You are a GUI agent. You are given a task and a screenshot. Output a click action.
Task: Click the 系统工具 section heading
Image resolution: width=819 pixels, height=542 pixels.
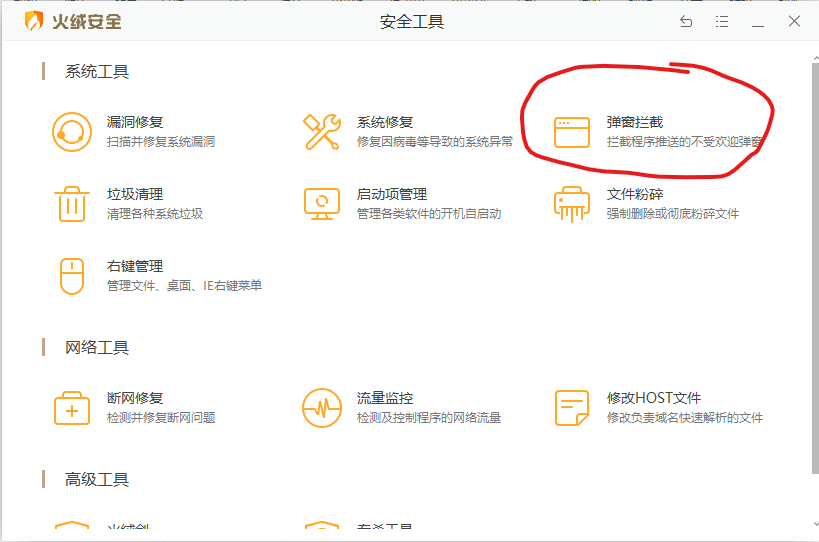pyautogui.click(x=97, y=72)
